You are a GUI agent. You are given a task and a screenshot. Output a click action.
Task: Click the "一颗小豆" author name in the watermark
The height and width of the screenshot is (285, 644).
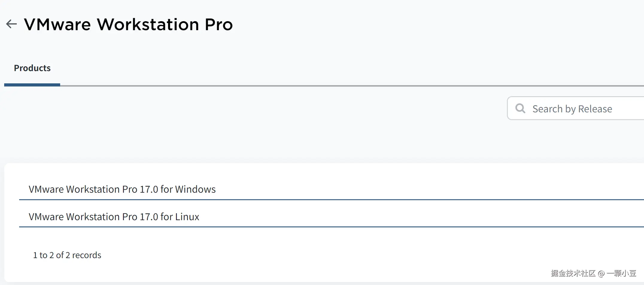tap(622, 273)
